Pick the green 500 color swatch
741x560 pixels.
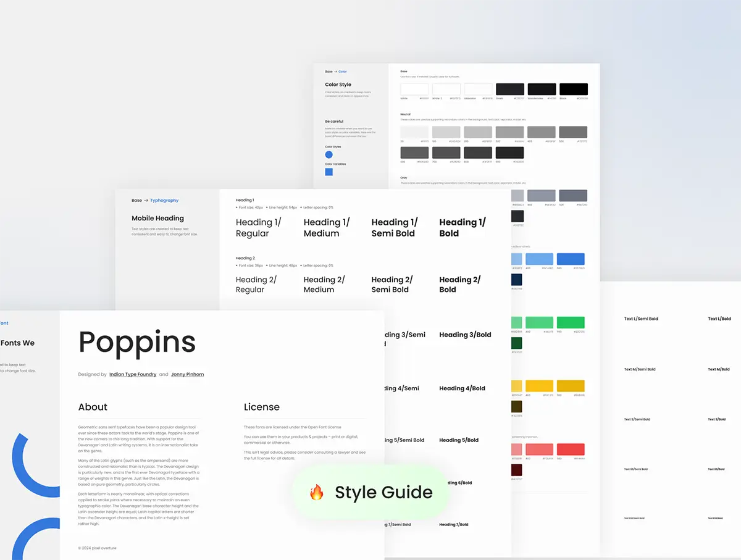571,322
